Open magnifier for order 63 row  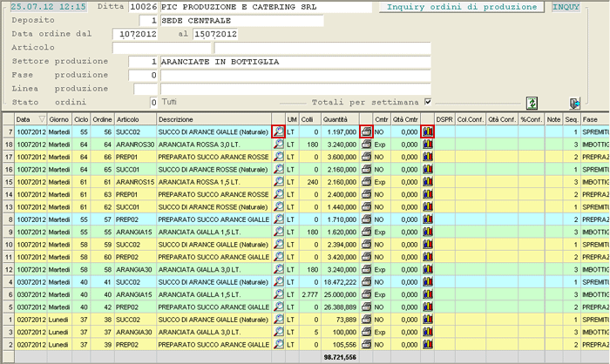279,194
